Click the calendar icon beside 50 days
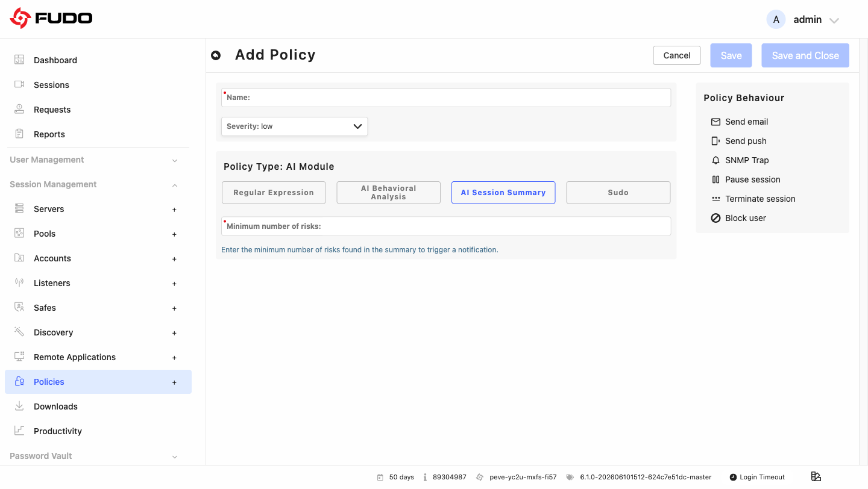The image size is (868, 489). point(380,477)
